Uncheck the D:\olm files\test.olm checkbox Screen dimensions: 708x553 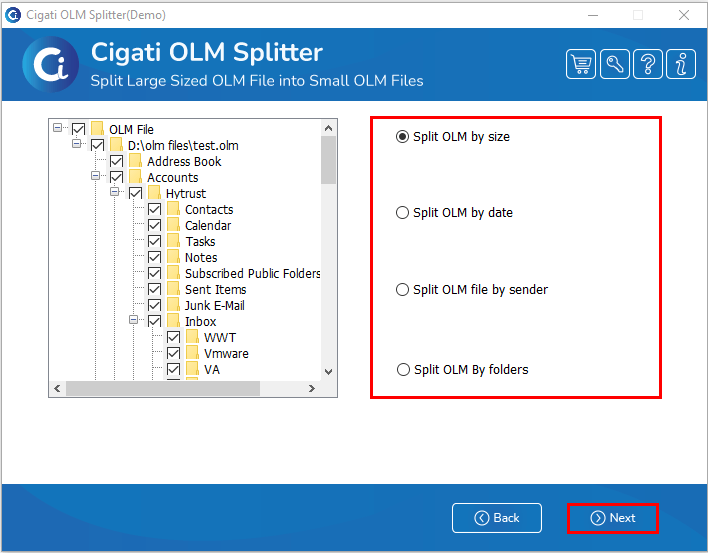pos(98,145)
